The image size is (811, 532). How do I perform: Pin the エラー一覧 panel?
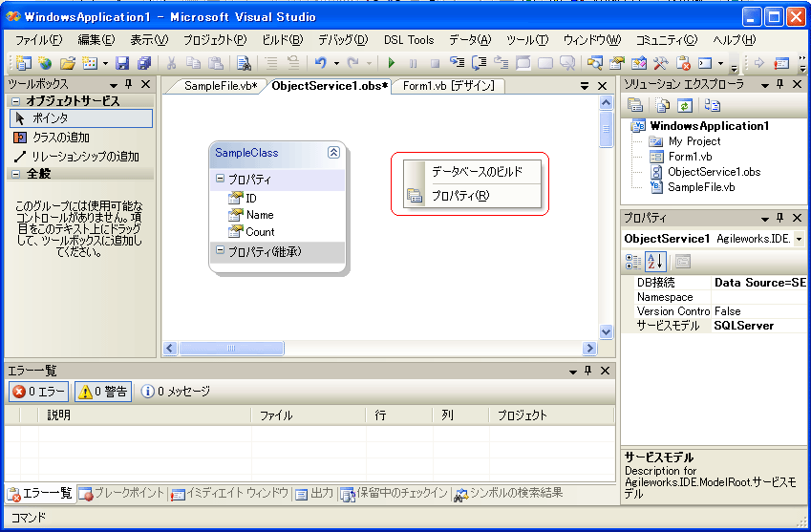[588, 371]
